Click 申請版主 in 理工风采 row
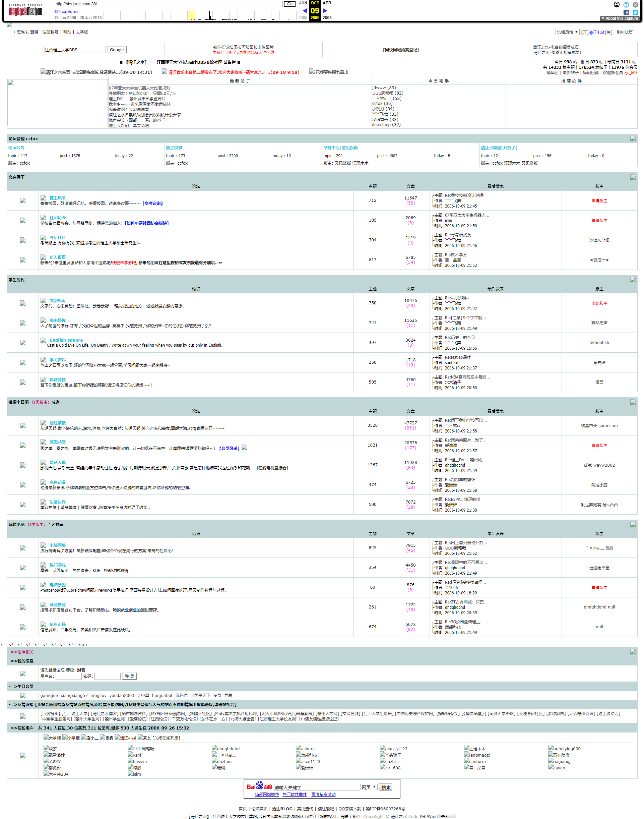This screenshot has width=644, height=819. [x=599, y=201]
